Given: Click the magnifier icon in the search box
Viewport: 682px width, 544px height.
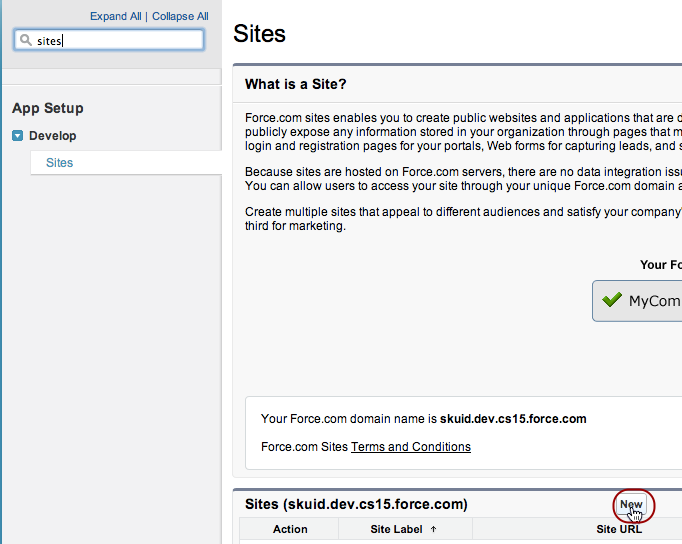Looking at the screenshot, I should pos(26,41).
